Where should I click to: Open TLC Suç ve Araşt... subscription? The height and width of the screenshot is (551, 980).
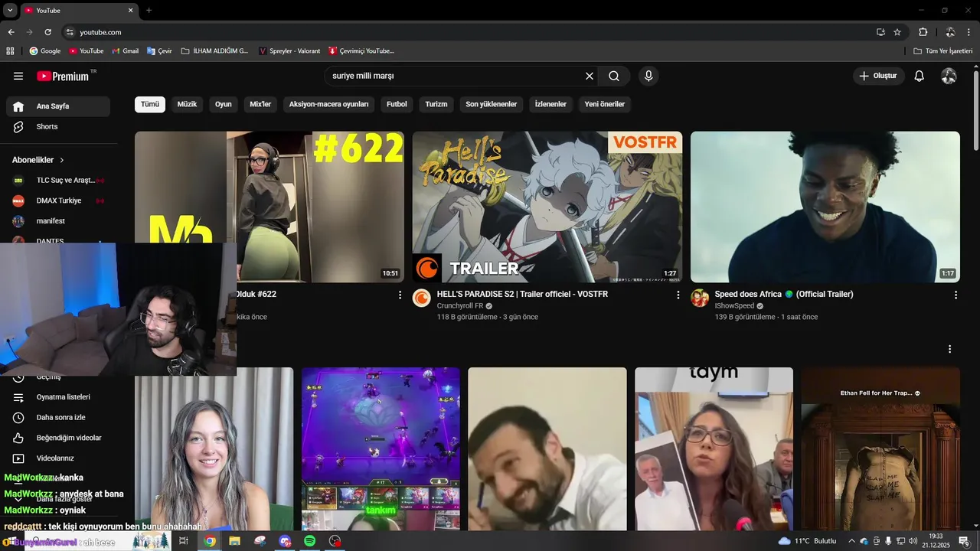[58, 180]
